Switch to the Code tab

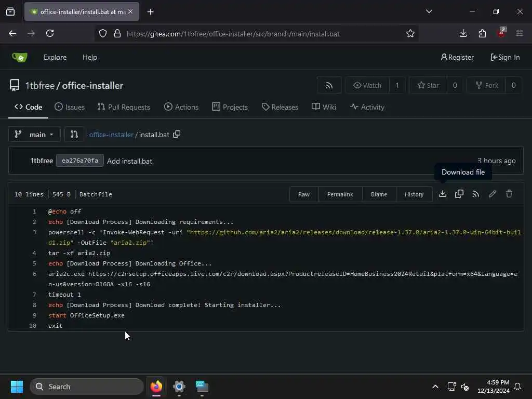(x=28, y=107)
